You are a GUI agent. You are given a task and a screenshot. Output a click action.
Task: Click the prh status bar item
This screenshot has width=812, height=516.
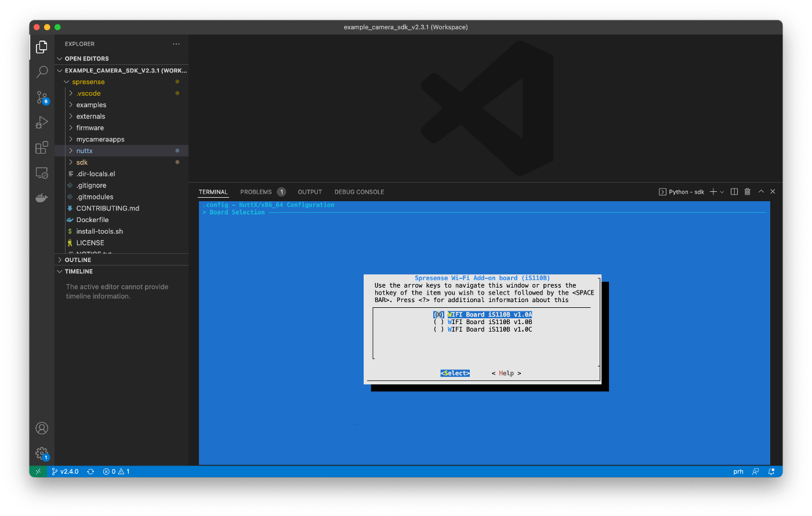pos(738,471)
